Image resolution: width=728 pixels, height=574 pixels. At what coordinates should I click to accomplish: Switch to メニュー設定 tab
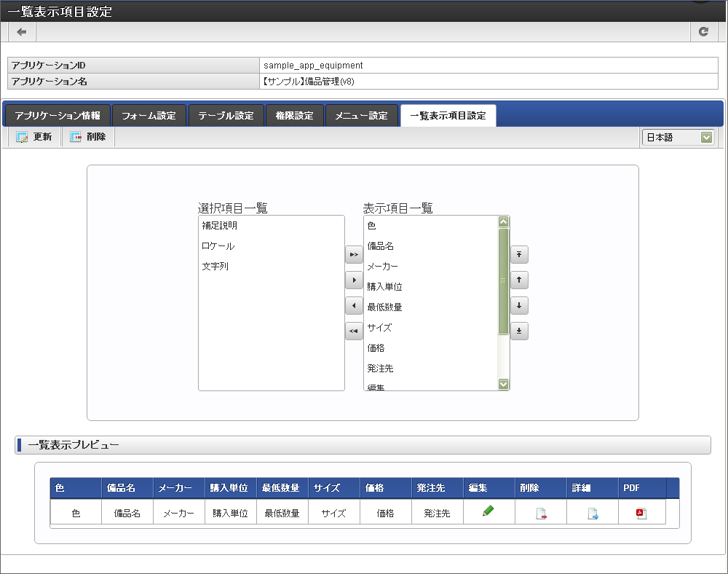362,116
